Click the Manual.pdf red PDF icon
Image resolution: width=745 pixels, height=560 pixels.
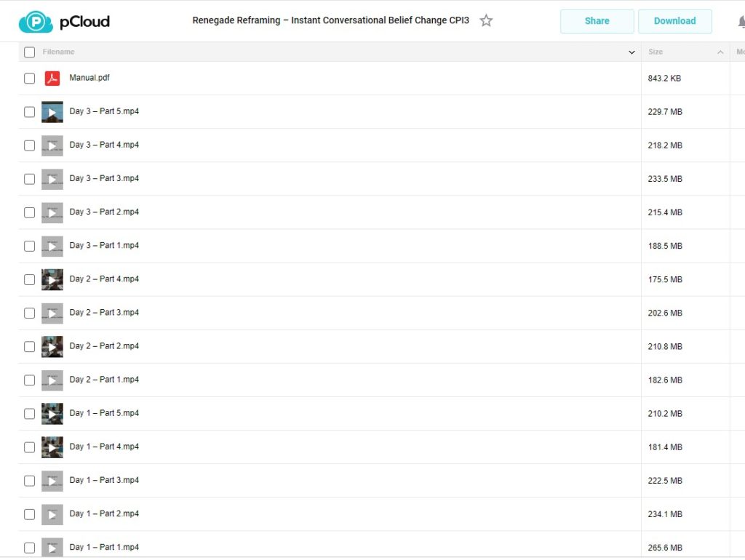click(x=52, y=79)
